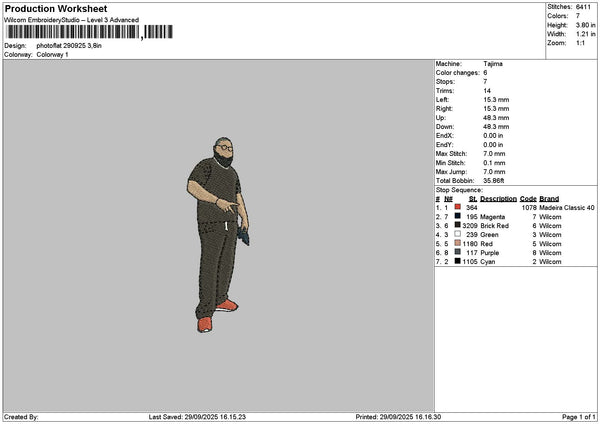
Task: Click the thread code '1078'
Action: tap(529, 208)
